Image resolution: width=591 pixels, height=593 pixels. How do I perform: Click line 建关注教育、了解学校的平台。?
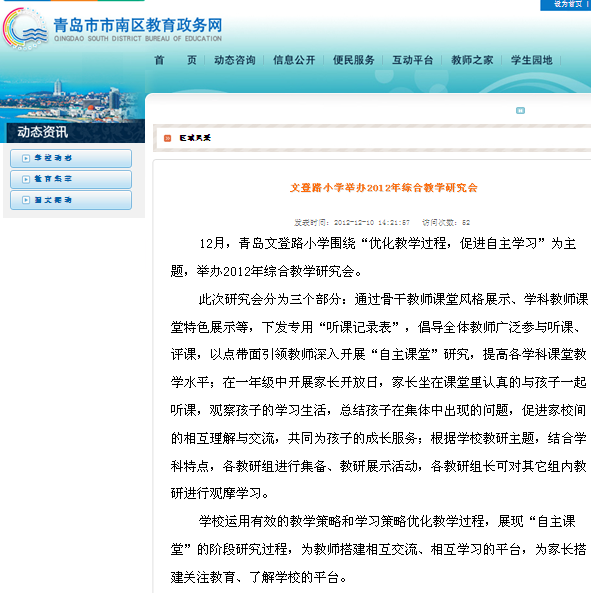259,577
